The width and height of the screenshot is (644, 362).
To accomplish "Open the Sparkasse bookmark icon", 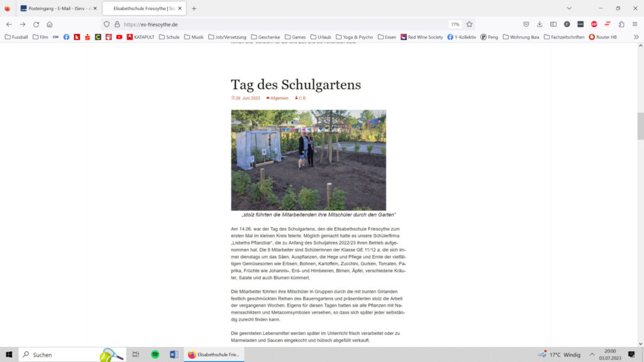I will coord(87,37).
